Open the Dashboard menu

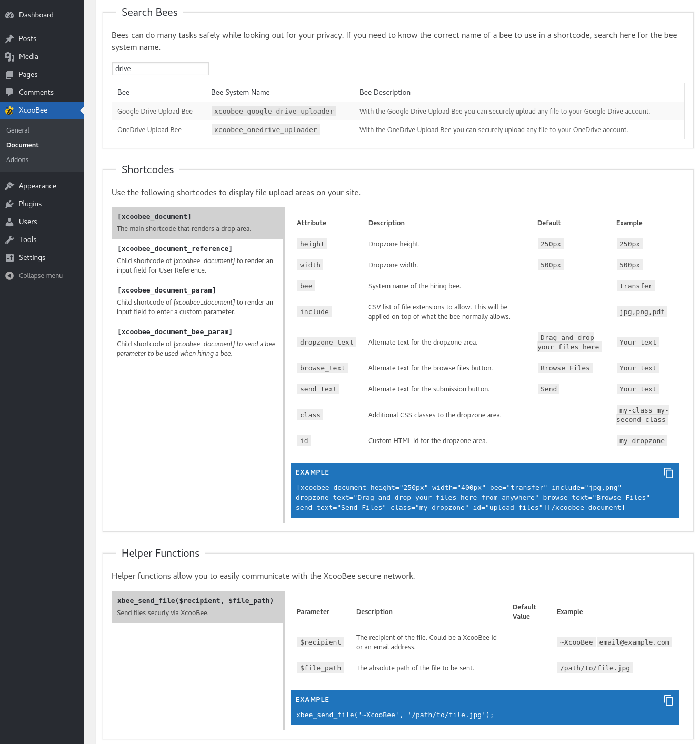(42, 15)
